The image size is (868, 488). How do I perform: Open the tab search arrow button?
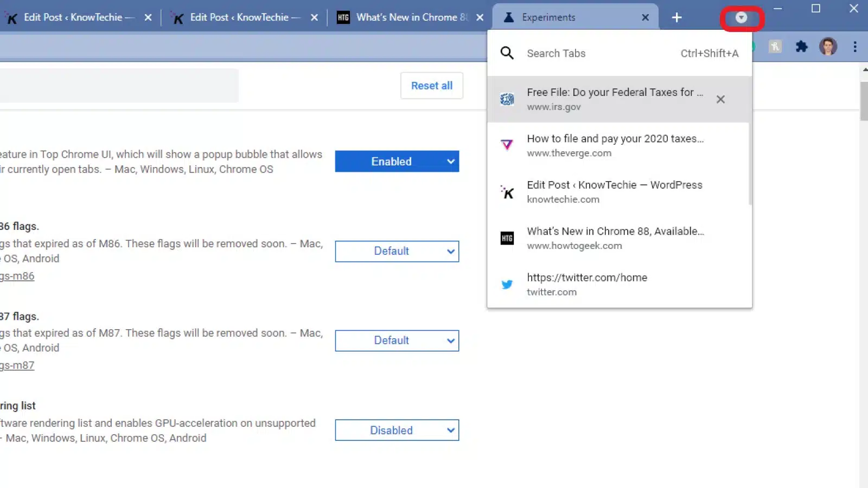(x=742, y=17)
